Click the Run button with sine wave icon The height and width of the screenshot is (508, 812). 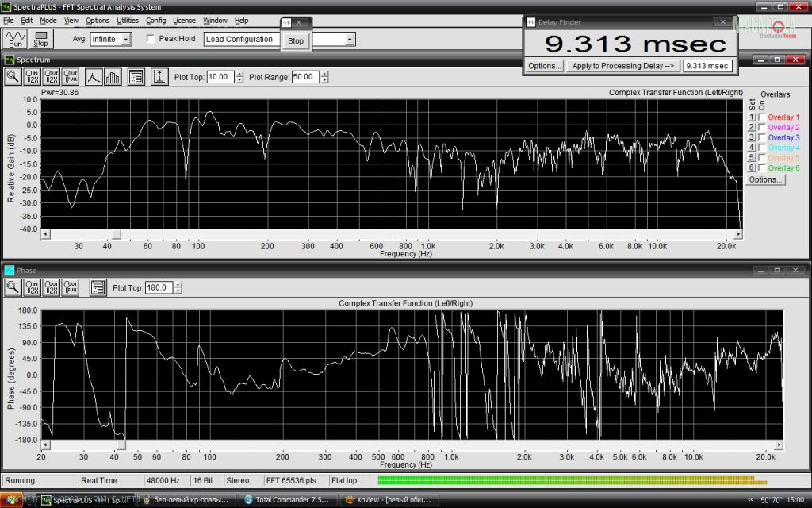click(x=15, y=39)
